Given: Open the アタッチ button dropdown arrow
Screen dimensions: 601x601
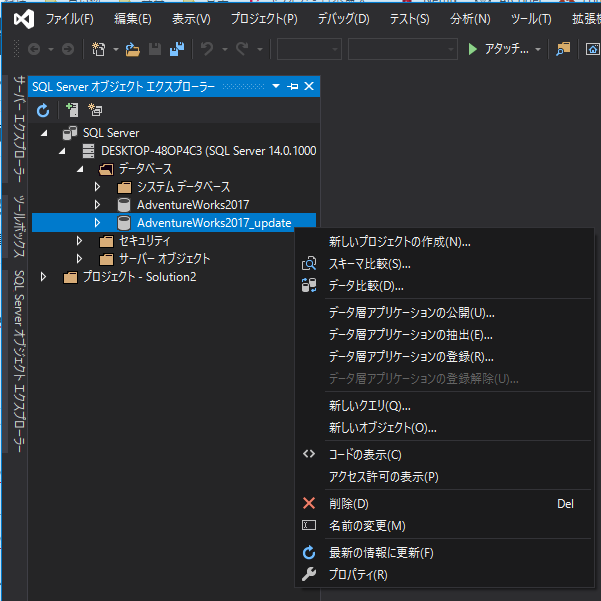Looking at the screenshot, I should pyautogui.click(x=538, y=49).
